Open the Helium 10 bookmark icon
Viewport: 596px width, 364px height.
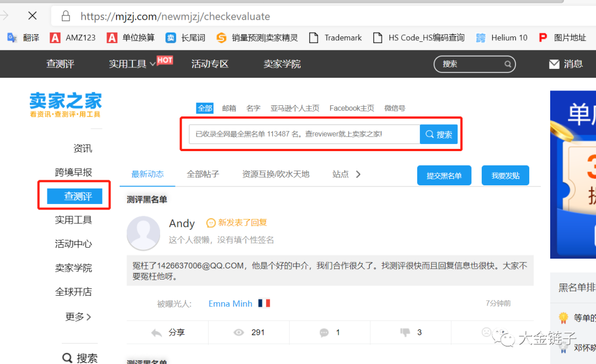tap(482, 38)
